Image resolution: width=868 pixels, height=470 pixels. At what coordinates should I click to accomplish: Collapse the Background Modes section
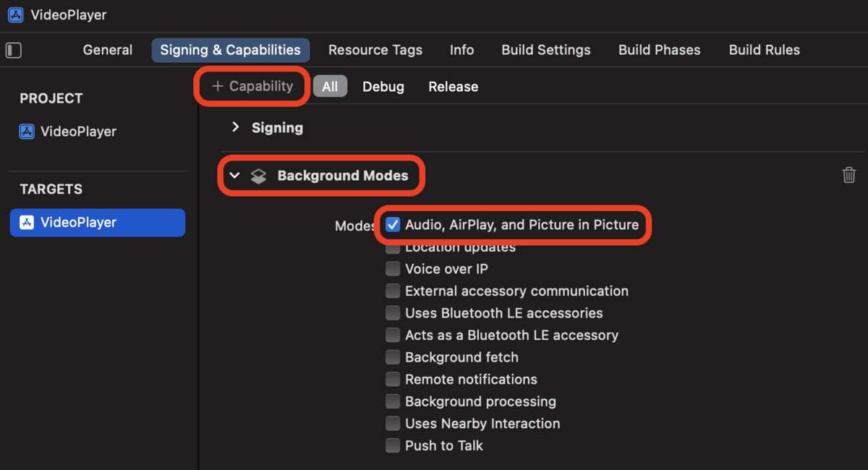click(234, 176)
